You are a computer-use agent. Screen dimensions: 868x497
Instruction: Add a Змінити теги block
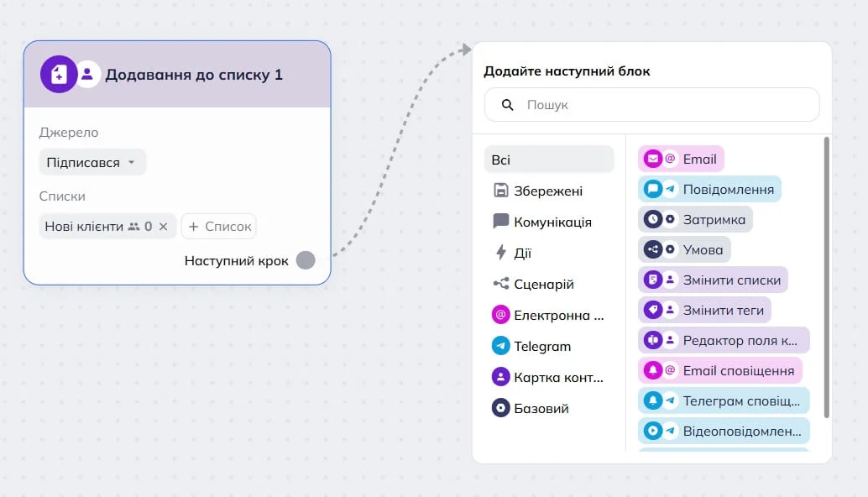(704, 310)
